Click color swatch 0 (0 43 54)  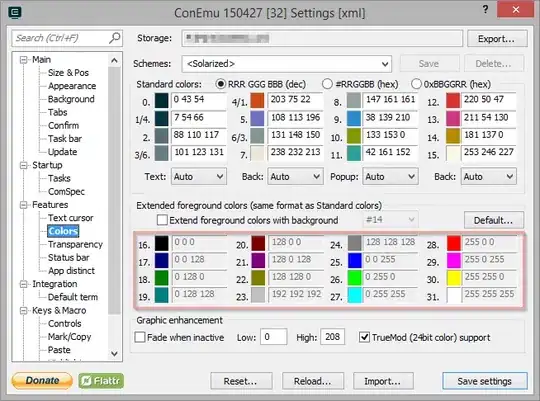(162, 101)
